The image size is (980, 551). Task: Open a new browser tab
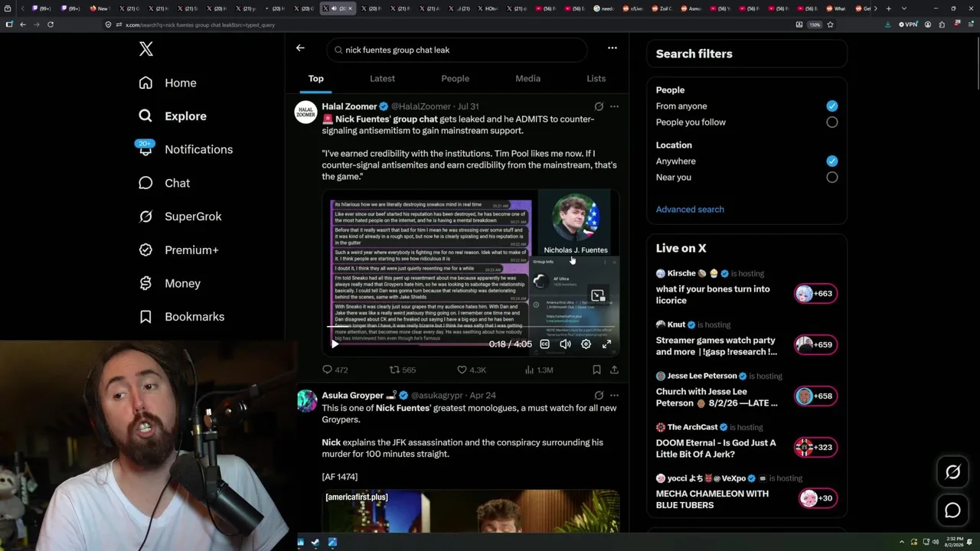888,8
